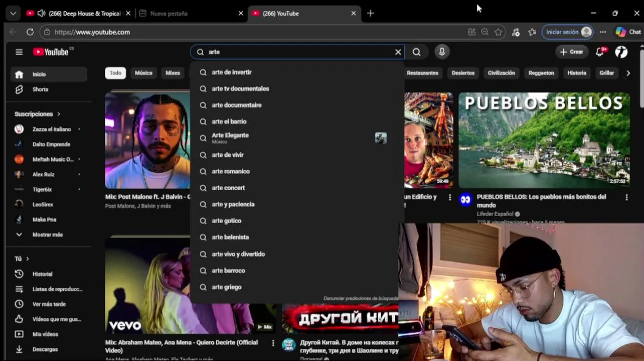644x361 pixels.
Task: Expand Suscripciones section
Action: point(38,114)
